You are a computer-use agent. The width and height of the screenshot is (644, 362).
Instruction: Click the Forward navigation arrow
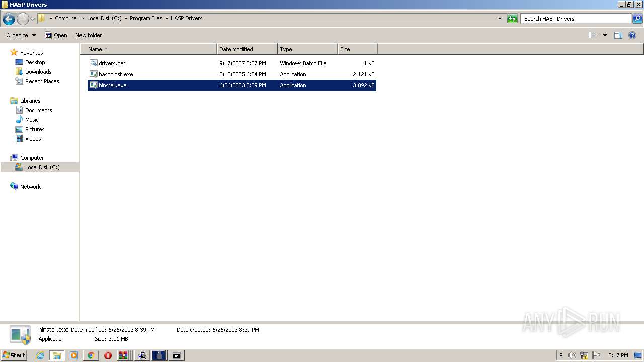23,19
